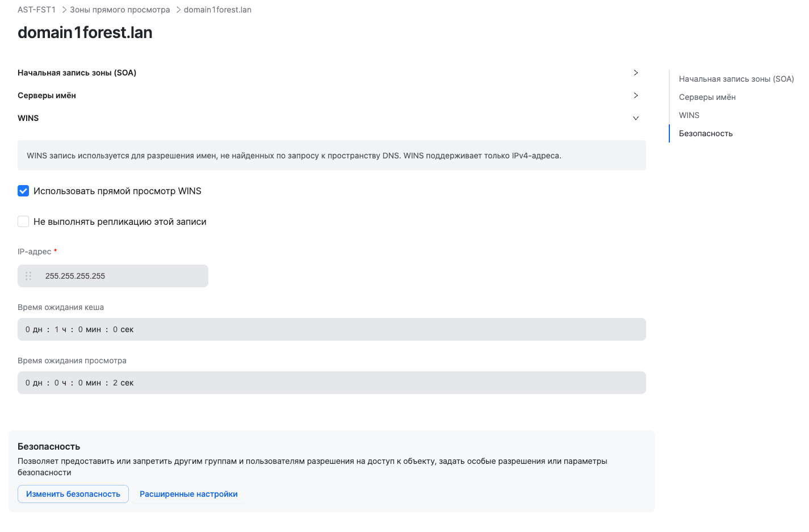
Task: Click Время ожидания просмотра duration field
Action: [x=332, y=383]
